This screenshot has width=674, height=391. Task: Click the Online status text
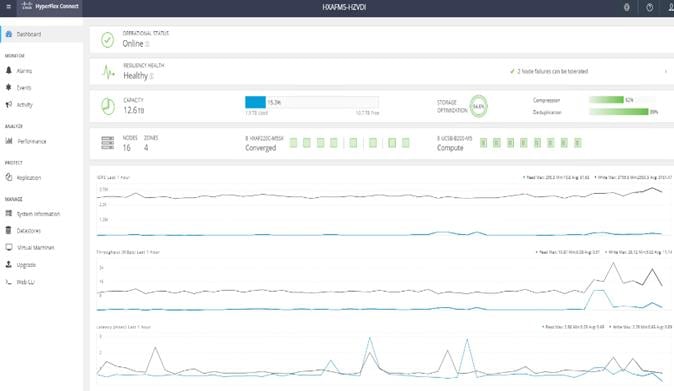(x=133, y=44)
